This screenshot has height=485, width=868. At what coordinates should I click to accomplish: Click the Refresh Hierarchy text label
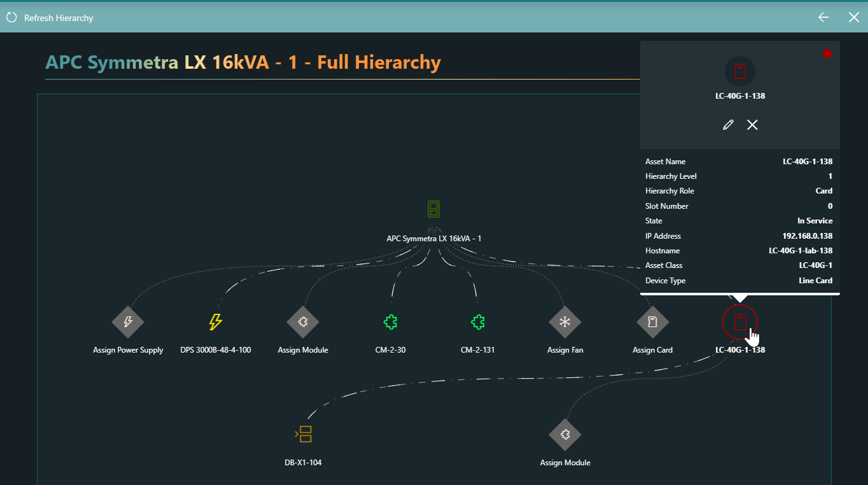[59, 18]
